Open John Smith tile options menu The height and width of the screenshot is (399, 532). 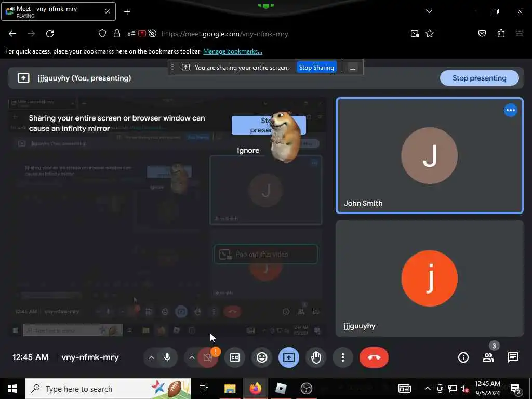(510, 110)
